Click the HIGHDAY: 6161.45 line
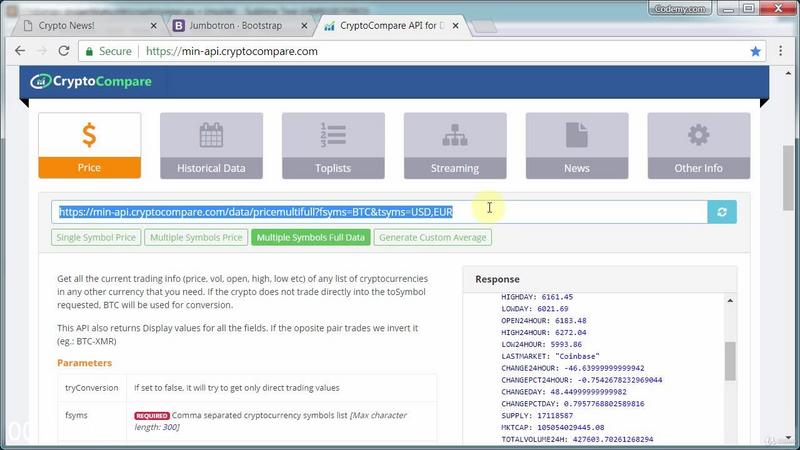 coord(537,297)
